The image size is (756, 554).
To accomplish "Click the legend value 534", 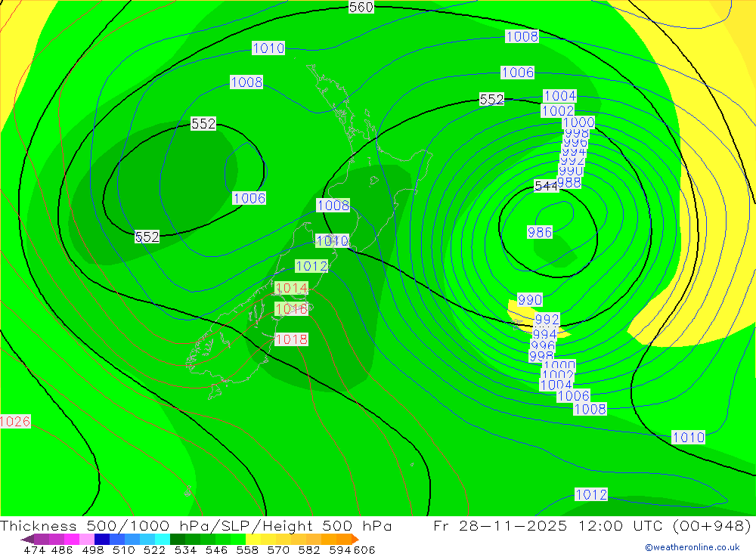I will [185, 549].
